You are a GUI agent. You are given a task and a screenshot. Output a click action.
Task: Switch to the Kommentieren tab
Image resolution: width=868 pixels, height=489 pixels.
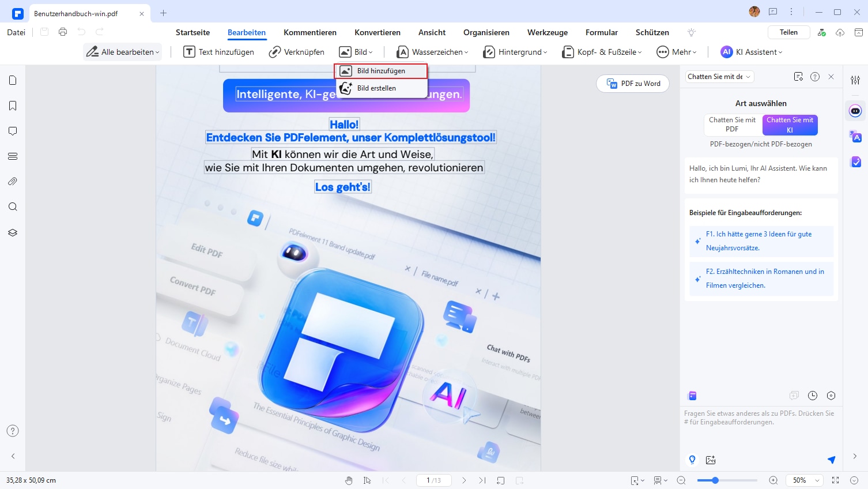point(310,32)
